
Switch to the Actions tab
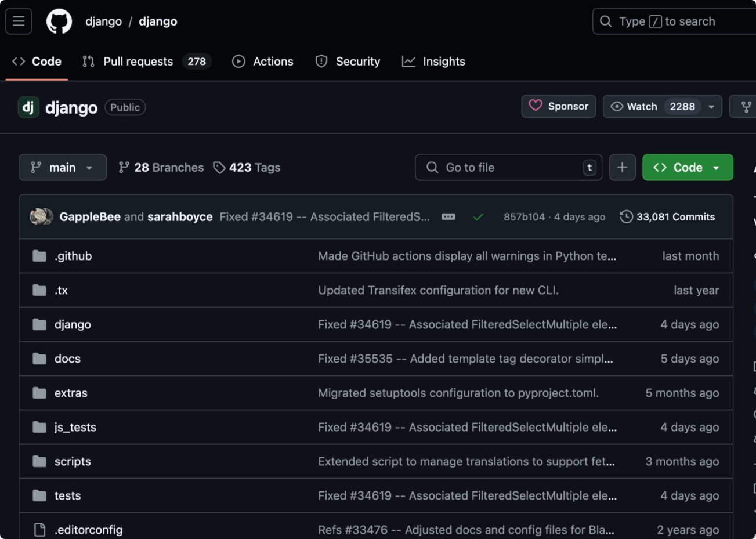click(263, 61)
